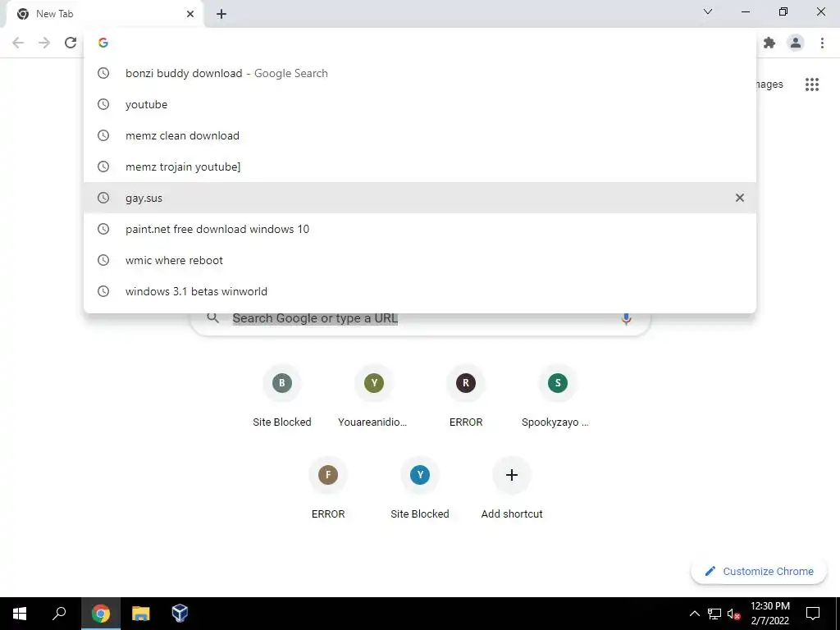
Task: Open File Explorer from the taskbar
Action: click(x=140, y=614)
